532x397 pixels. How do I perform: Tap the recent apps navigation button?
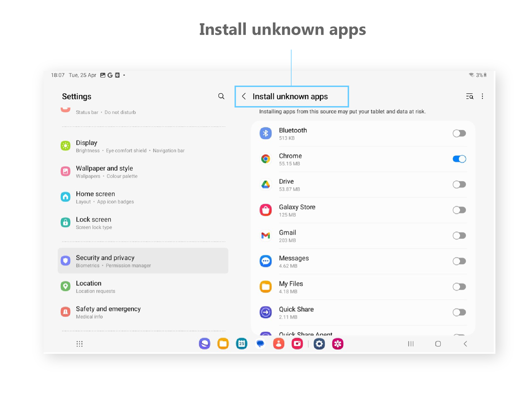tap(411, 344)
